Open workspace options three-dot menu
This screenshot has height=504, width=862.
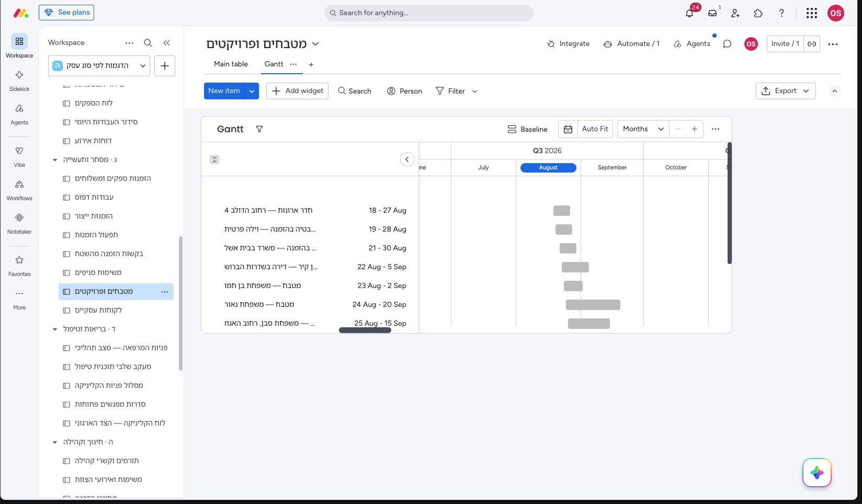pos(129,43)
